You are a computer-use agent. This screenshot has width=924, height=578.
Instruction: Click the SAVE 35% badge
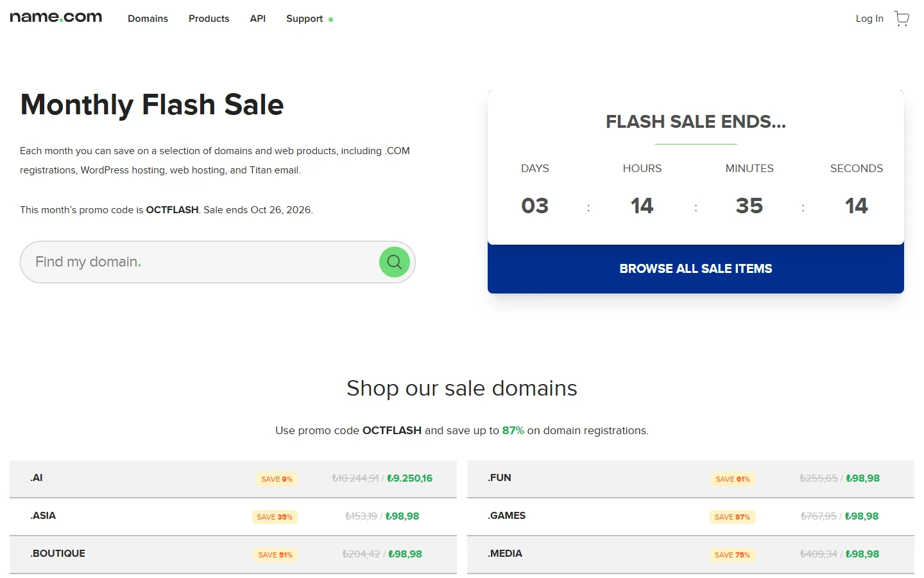[275, 517]
